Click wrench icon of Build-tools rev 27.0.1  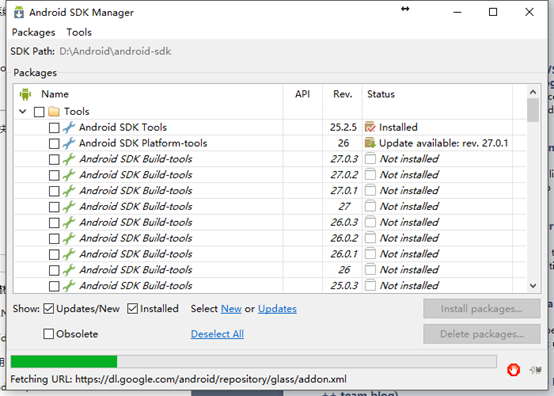pyautogui.click(x=69, y=191)
